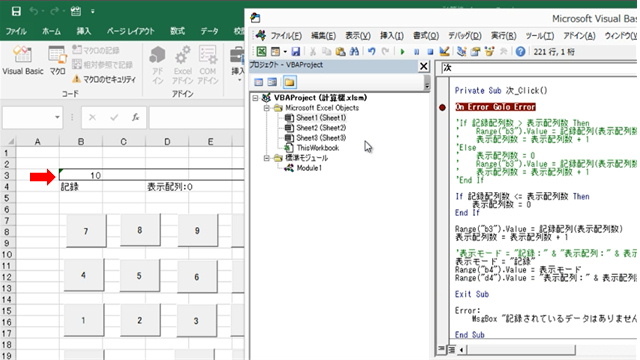Image resolution: width=640 pixels, height=360 pixels.
Task: Click 相対参照で記録 in Excel ribbon
Action: point(102,64)
